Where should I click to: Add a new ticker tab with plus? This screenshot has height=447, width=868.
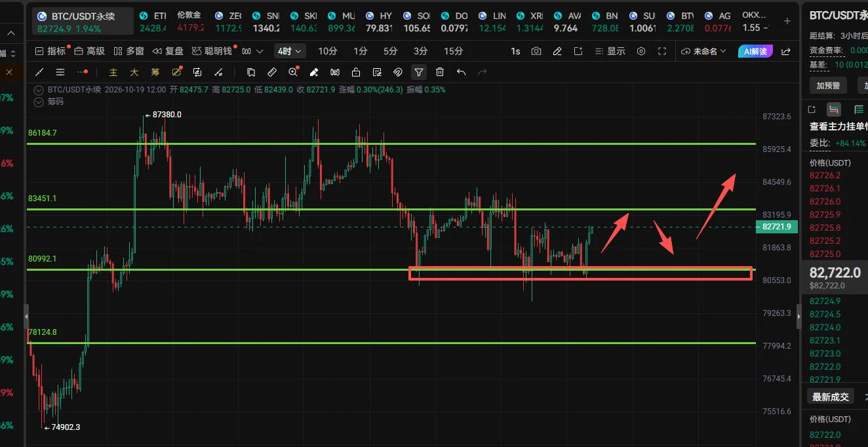(787, 21)
